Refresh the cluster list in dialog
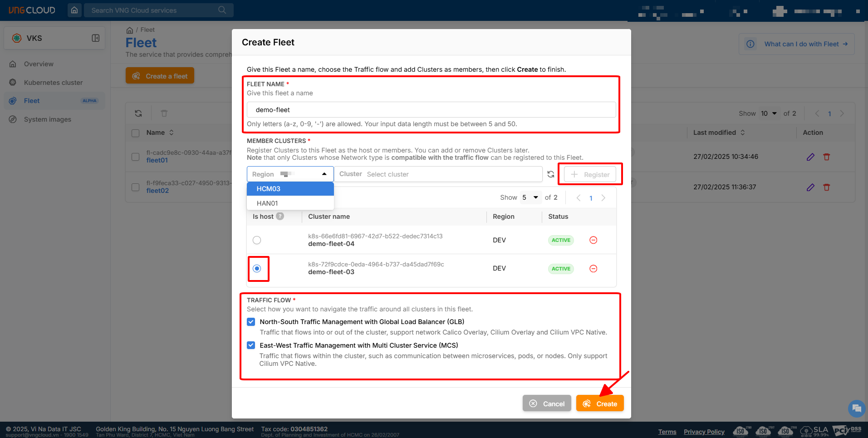Viewport: 868px width, 438px height. [551, 174]
